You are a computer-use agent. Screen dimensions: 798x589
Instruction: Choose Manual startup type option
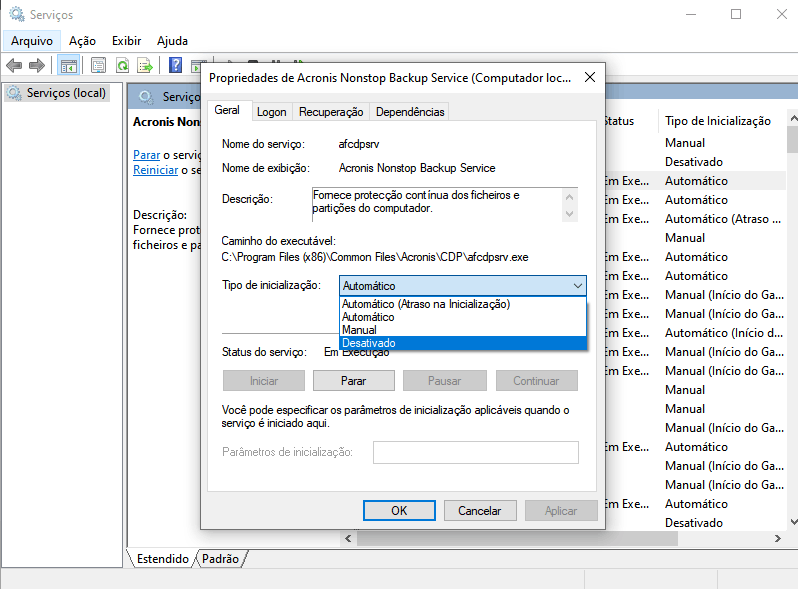pyautogui.click(x=463, y=330)
